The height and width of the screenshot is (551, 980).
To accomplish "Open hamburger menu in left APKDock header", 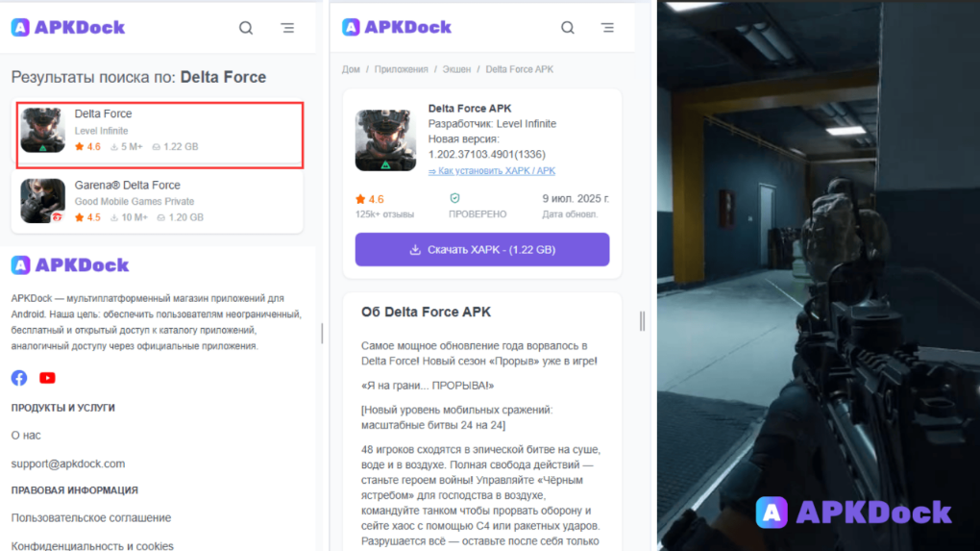I will tap(287, 28).
